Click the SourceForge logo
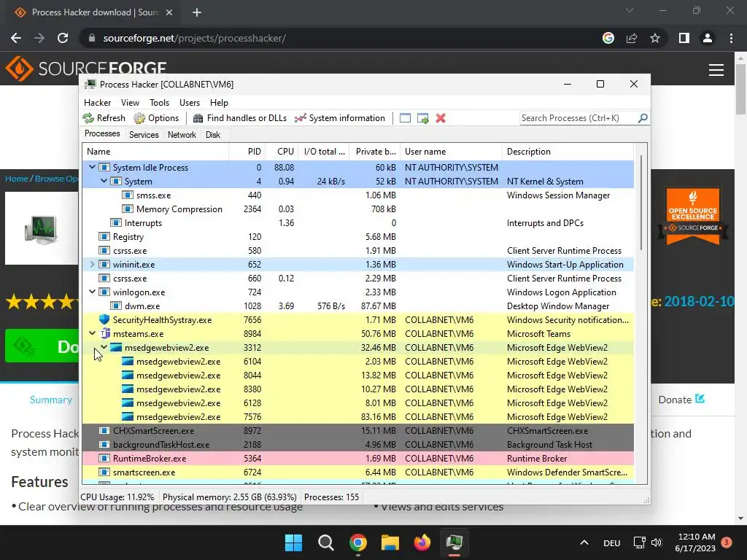 86,68
